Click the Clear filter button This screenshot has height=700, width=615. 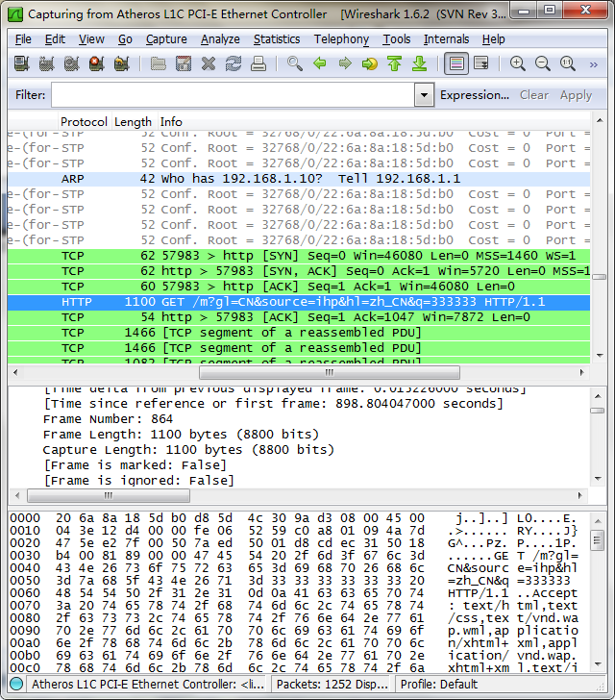point(533,95)
